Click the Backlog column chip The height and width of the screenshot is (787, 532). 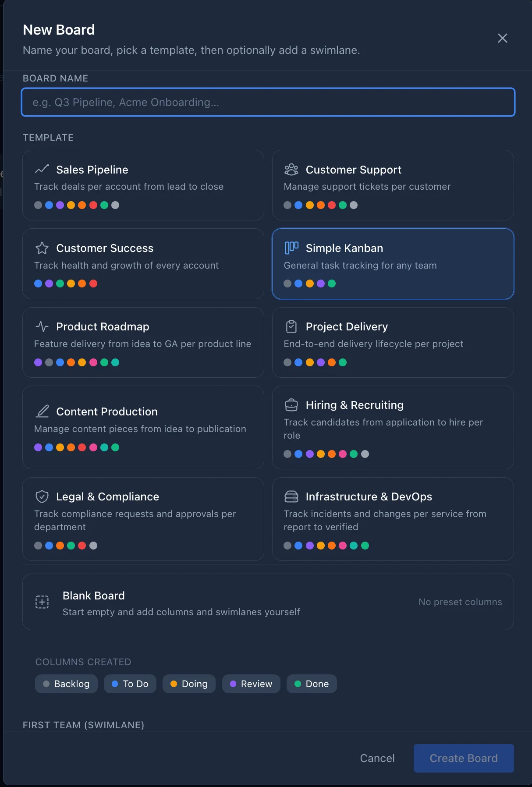(66, 684)
